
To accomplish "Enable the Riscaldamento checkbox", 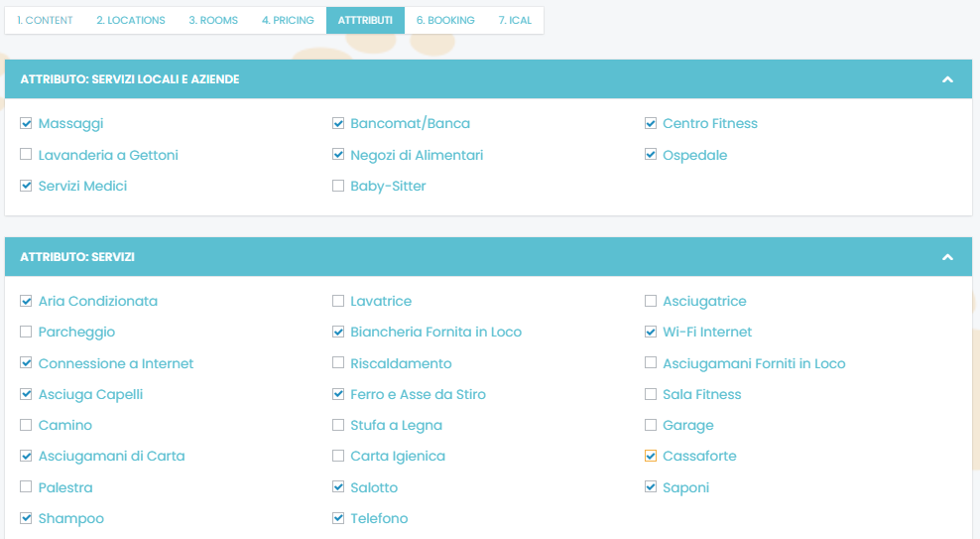I will point(338,363).
